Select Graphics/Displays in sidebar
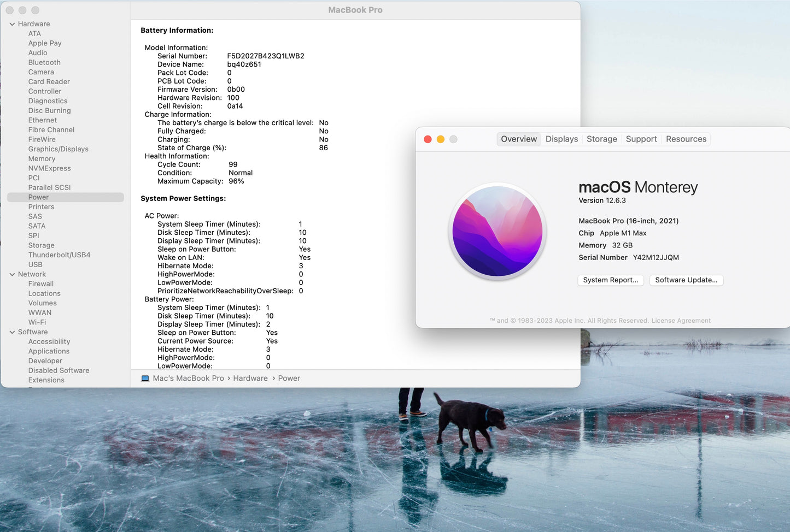790x532 pixels. (x=58, y=149)
